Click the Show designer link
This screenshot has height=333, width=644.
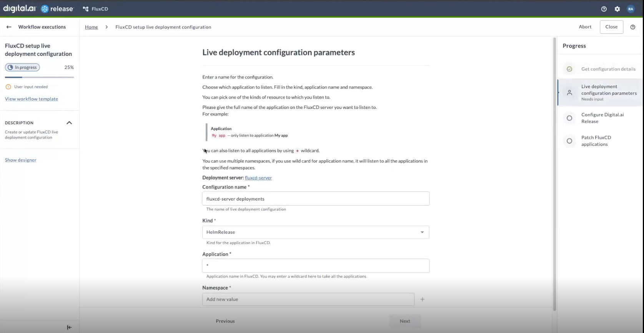point(21,160)
